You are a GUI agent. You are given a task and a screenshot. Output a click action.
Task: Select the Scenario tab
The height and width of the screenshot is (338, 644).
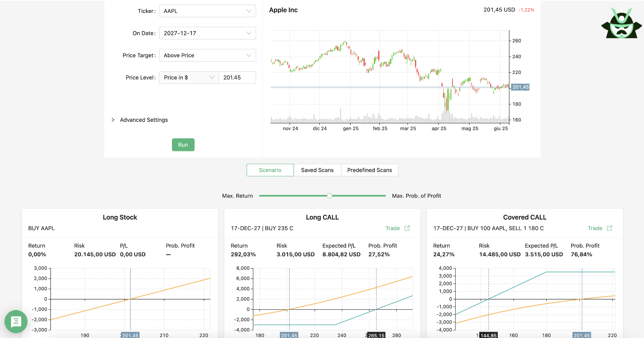270,170
